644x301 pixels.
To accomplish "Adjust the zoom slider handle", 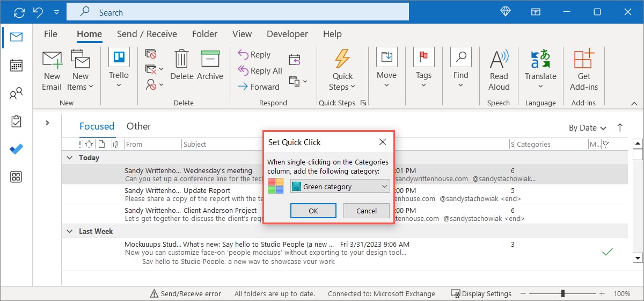I will (562, 293).
